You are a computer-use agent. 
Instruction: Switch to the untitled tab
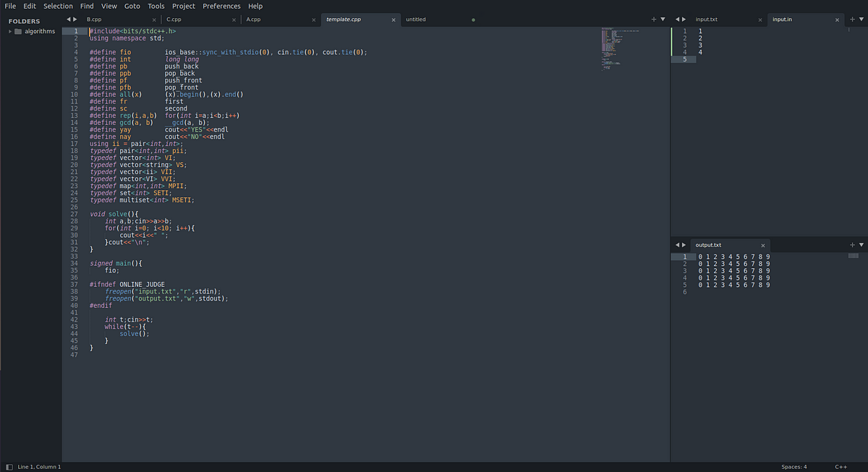416,20
